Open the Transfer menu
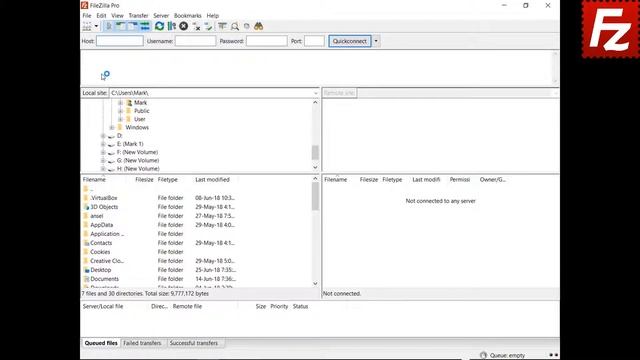 [x=138, y=16]
